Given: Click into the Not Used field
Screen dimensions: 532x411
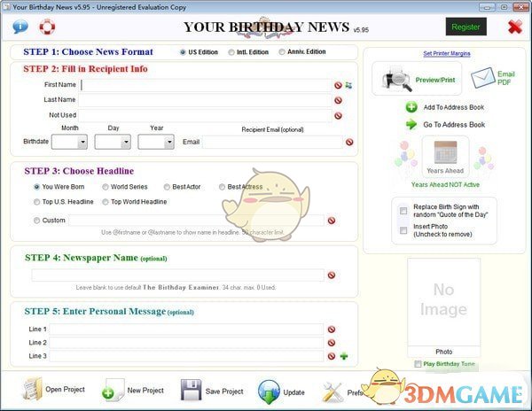Looking at the screenshot, I should tap(206, 115).
